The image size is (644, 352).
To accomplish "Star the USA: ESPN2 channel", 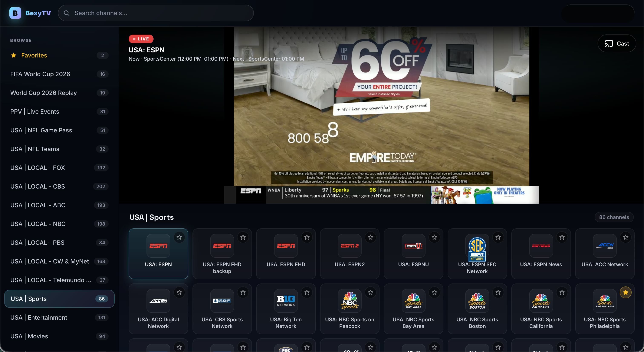I will point(371,237).
